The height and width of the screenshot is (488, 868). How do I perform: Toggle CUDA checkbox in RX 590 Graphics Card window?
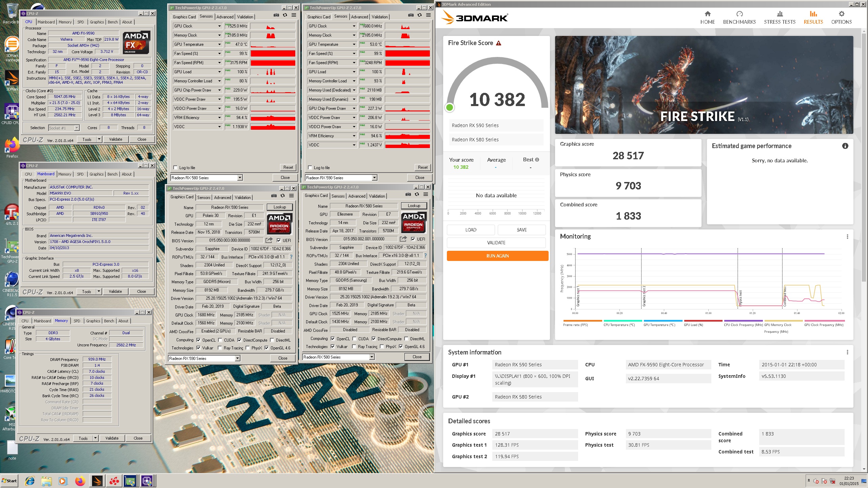(x=220, y=340)
